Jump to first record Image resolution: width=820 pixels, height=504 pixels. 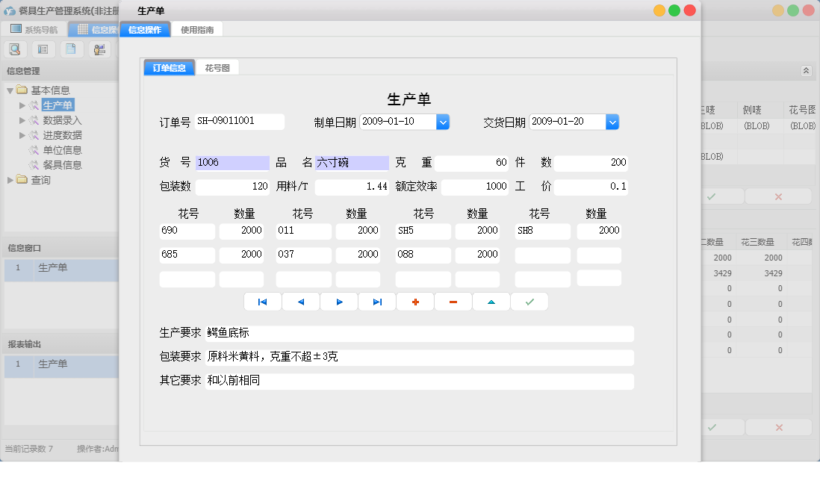click(263, 302)
